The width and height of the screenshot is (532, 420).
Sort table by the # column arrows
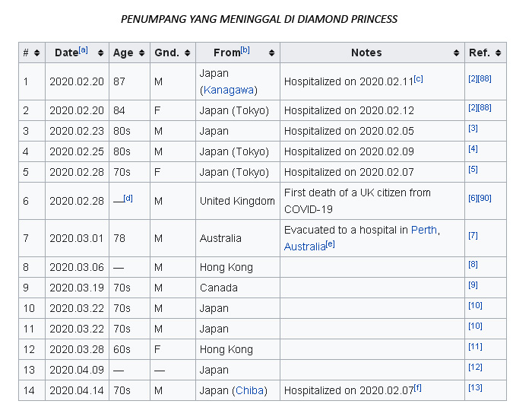[37, 53]
